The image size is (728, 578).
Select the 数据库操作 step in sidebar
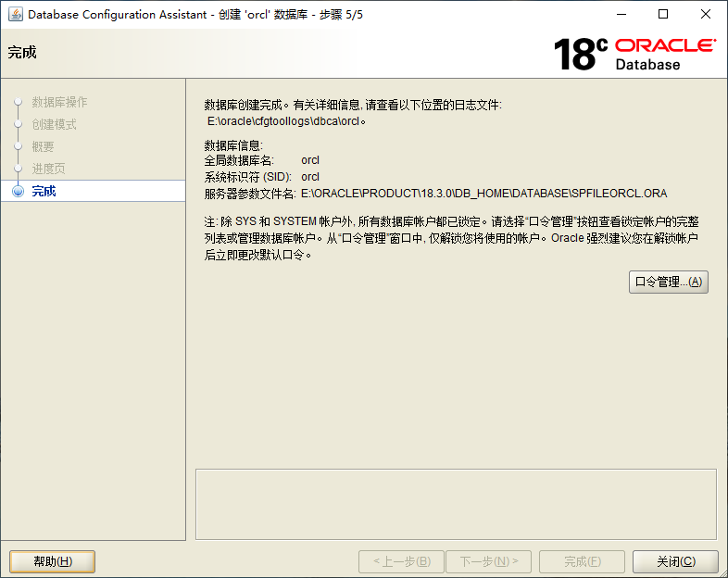click(x=59, y=102)
